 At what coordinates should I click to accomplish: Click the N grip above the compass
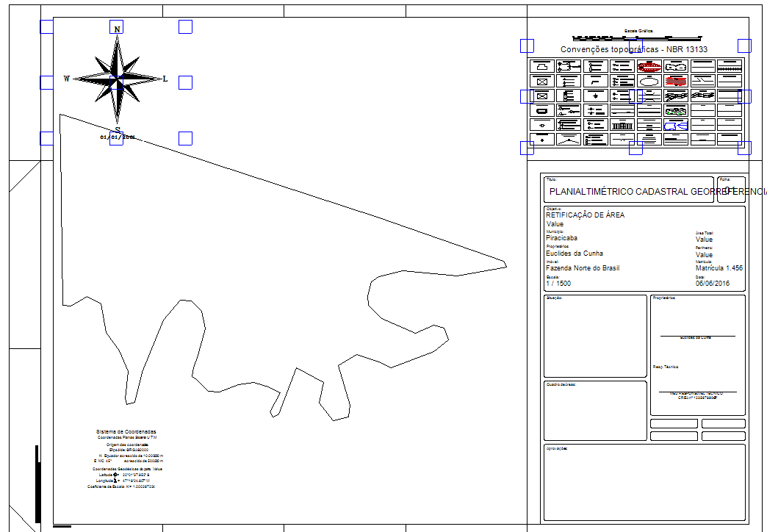[117, 27]
